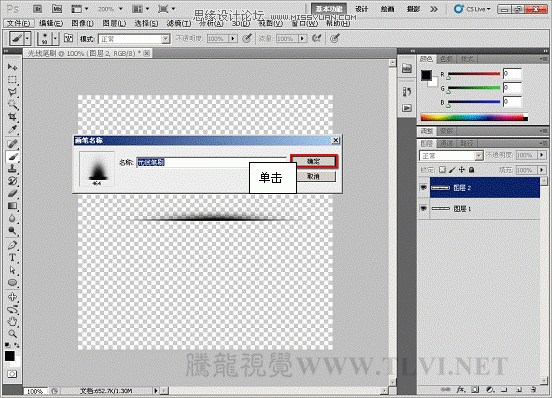Select the Pen tool
This screenshot has width=552, height=398.
(12, 245)
